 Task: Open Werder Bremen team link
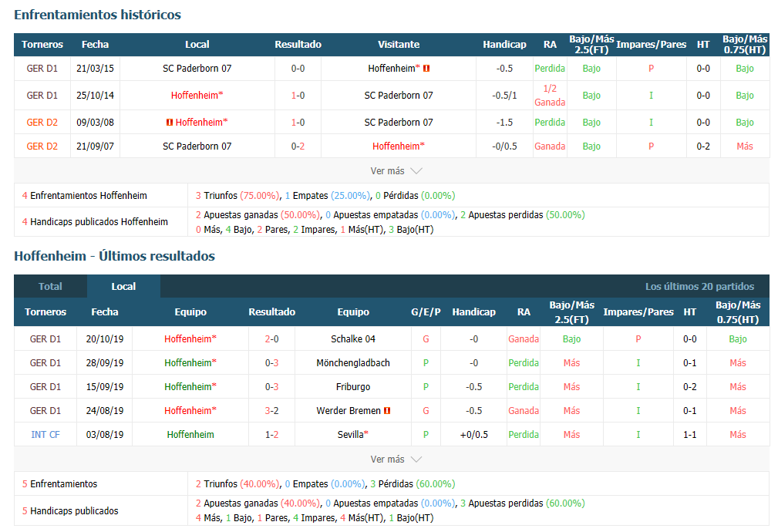(349, 411)
